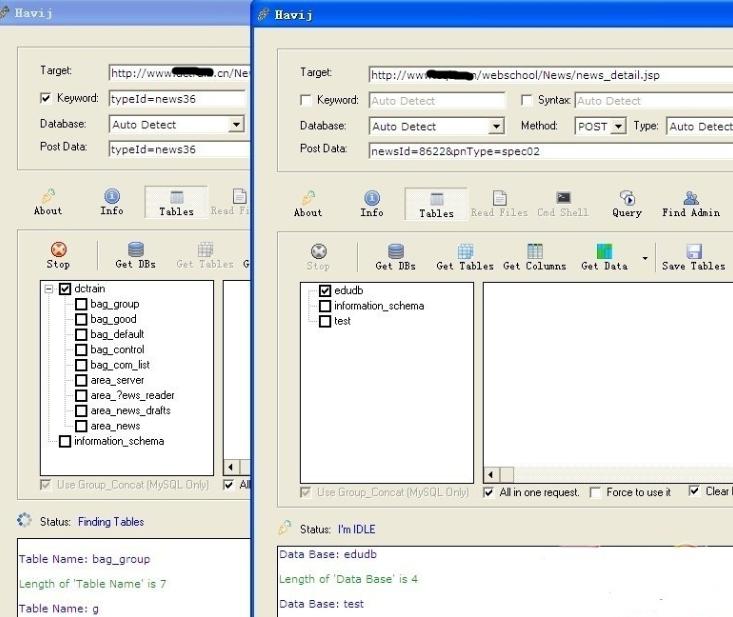Click the Get Tables icon in right window
The image size is (733, 617).
465,251
